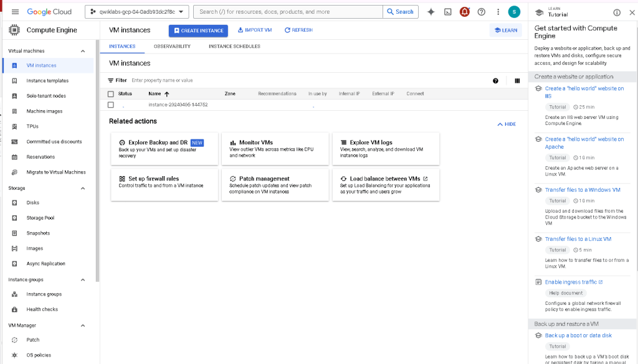Click the Health checks lock icon
638x364 pixels.
15,310
